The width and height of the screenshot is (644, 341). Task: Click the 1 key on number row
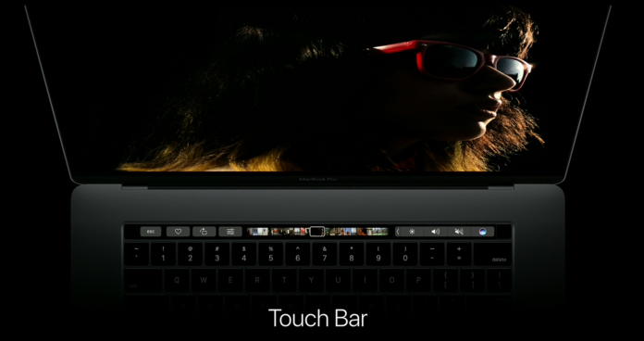click(163, 254)
